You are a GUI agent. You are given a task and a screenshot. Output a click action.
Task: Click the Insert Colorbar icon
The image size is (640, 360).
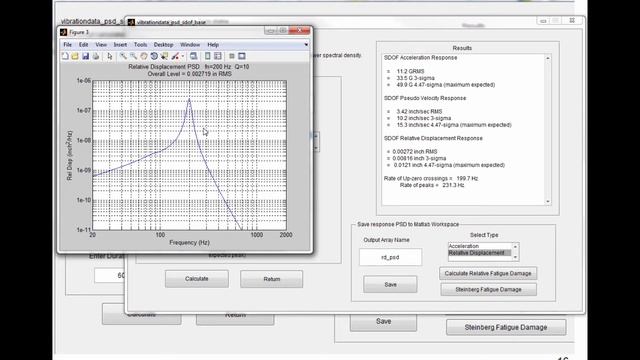click(x=207, y=56)
